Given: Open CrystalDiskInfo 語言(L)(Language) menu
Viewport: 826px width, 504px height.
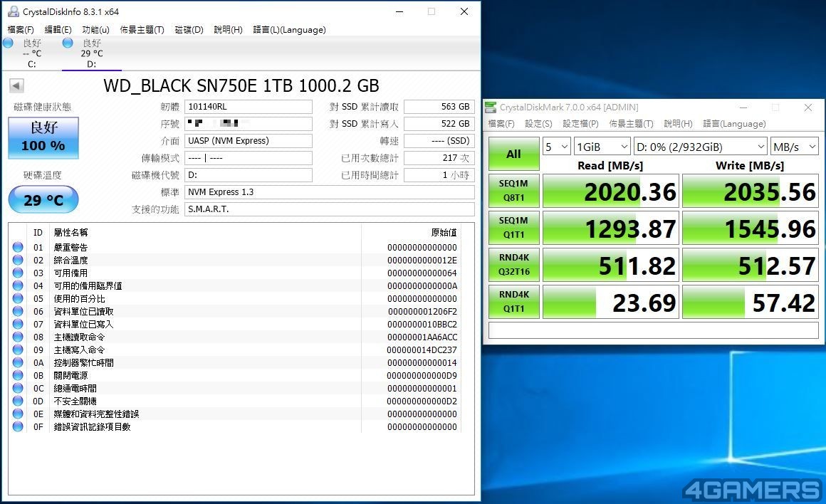Looking at the screenshot, I should click(x=289, y=29).
